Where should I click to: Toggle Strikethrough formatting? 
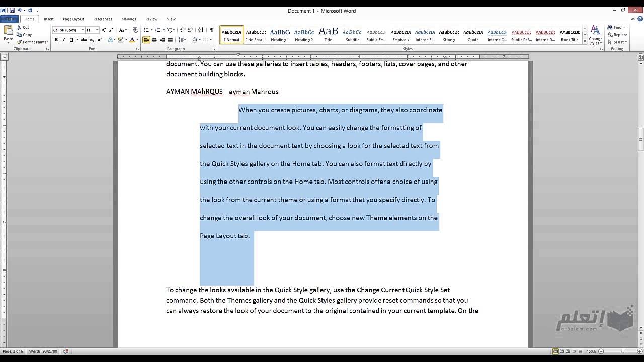84,40
